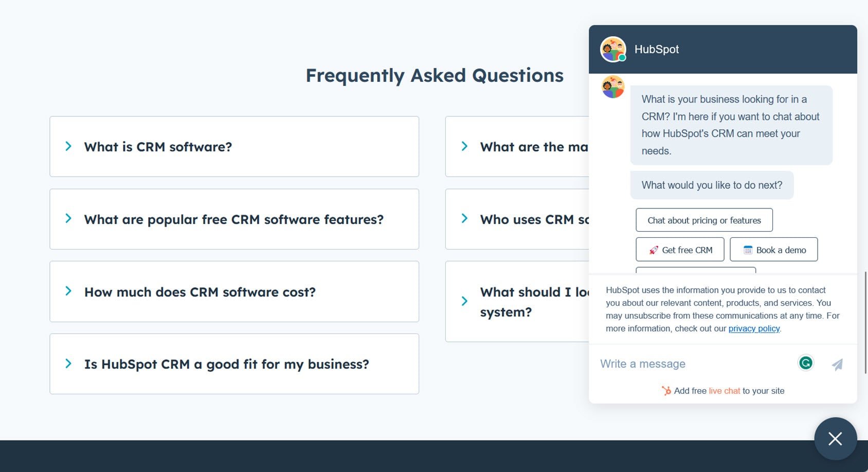The height and width of the screenshot is (472, 868).
Task: Click the 'Chat about pricing or features' button
Action: [x=704, y=220]
